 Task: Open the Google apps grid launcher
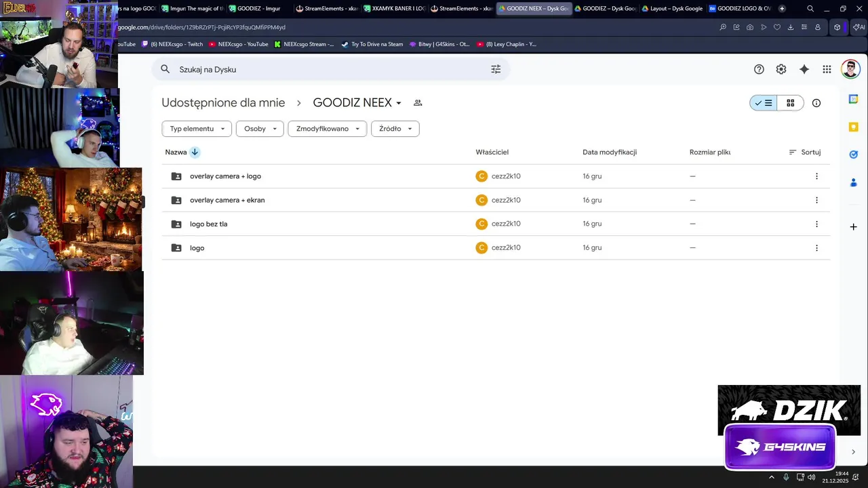click(827, 69)
